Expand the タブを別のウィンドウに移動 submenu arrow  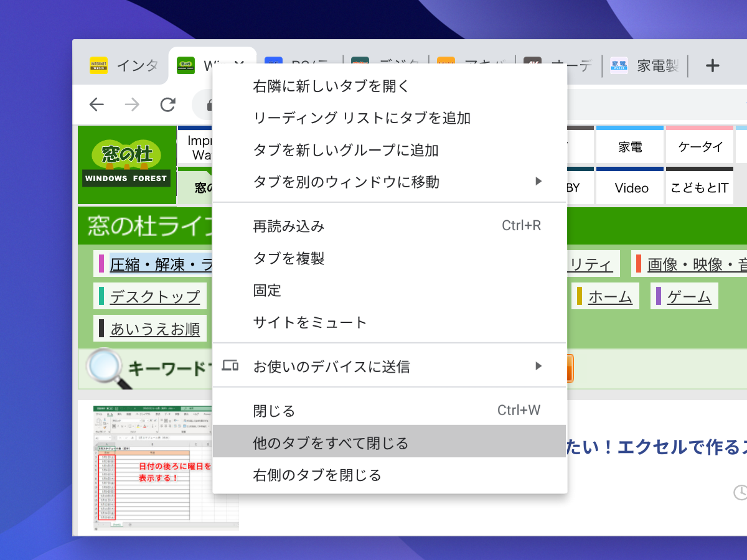538,182
